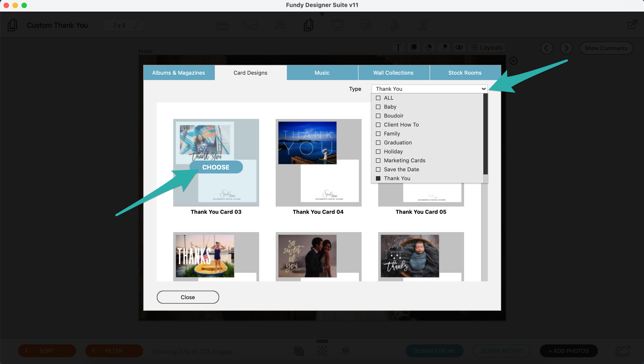Click the eye preview icon in toolbar
Image resolution: width=644 pixels, height=364 pixels.
point(459,47)
